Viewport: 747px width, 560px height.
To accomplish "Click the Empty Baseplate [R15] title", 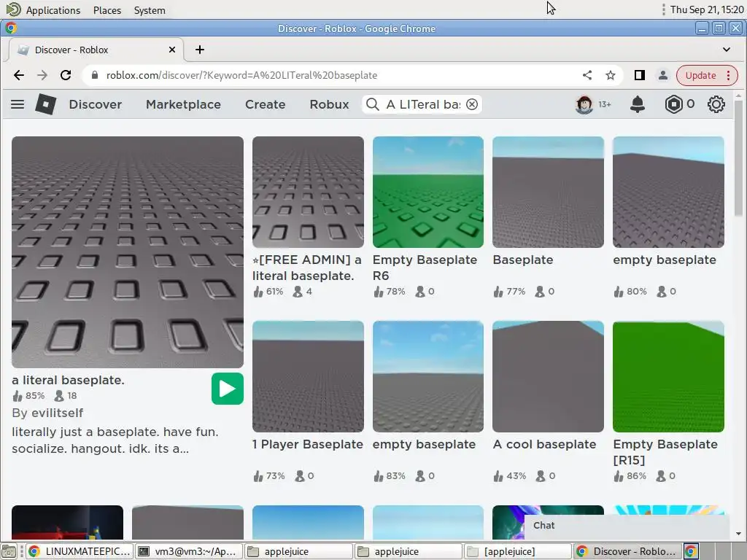I will [x=665, y=452].
